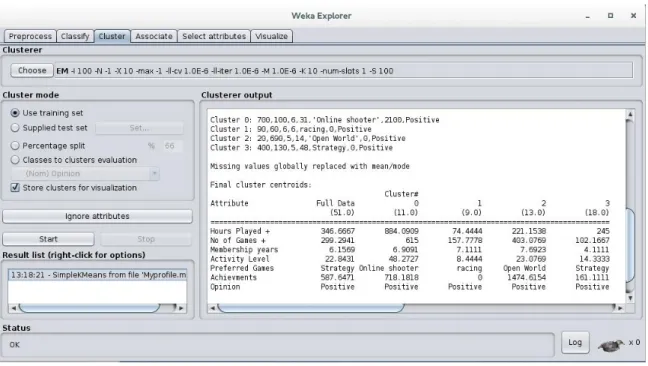648x366 pixels.
Task: Click clusterer output scroll up arrow
Action: coord(630,114)
